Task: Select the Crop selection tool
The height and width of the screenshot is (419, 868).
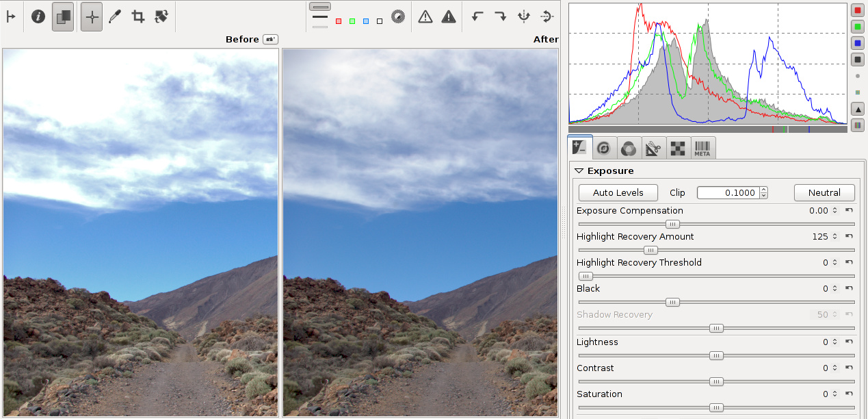Action: click(138, 17)
